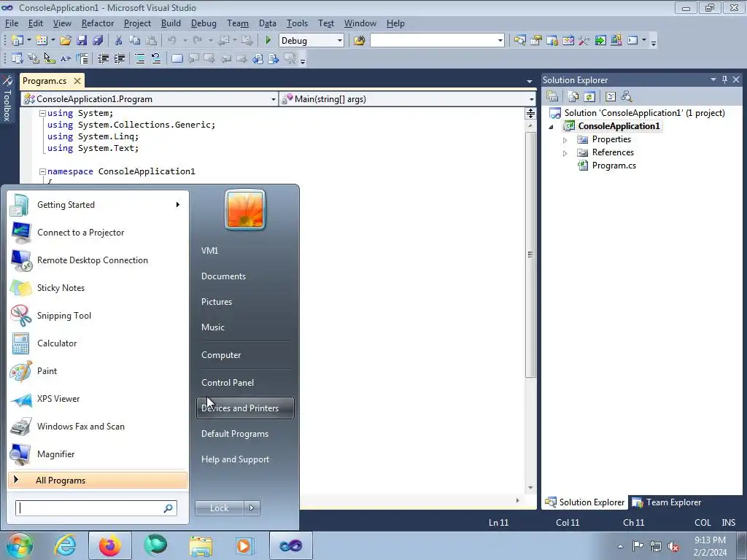Image resolution: width=747 pixels, height=560 pixels.
Task: Click the Find in Files binoculars icon
Action: tap(359, 41)
